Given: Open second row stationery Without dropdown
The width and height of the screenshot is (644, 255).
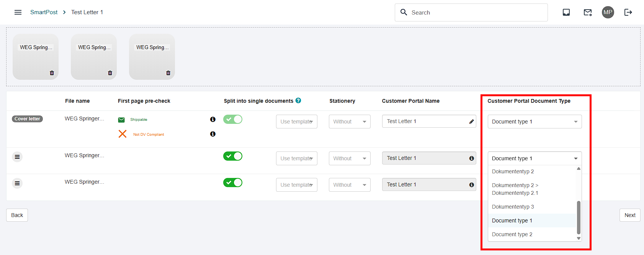Looking at the screenshot, I should tap(350, 158).
